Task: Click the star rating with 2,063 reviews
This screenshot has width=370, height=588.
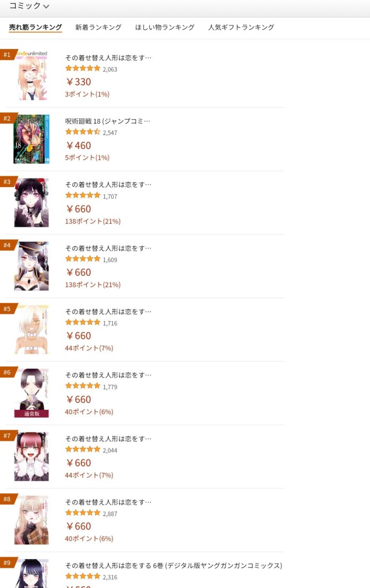Action: click(83, 68)
